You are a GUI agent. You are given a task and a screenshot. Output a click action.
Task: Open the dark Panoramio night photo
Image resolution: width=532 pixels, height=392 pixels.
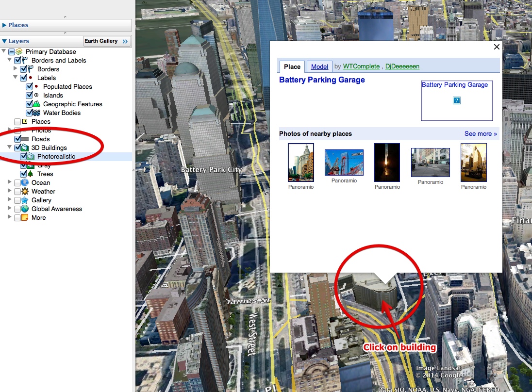pyautogui.click(x=387, y=163)
